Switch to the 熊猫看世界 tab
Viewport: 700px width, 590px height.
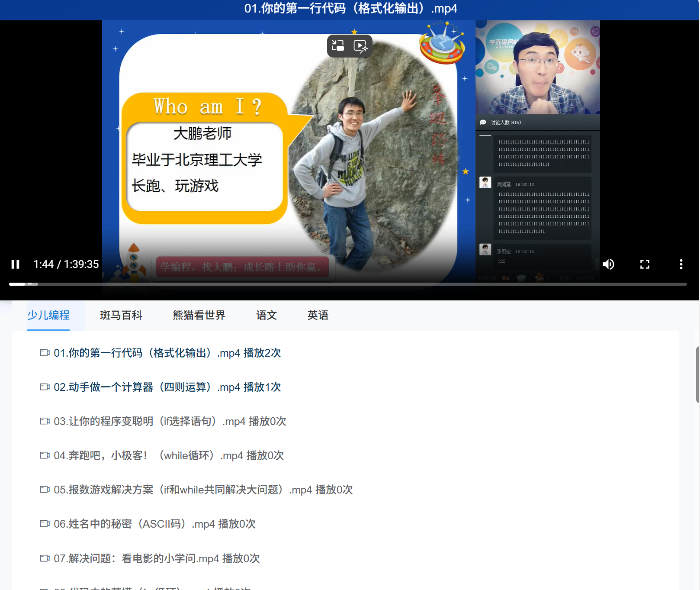199,315
